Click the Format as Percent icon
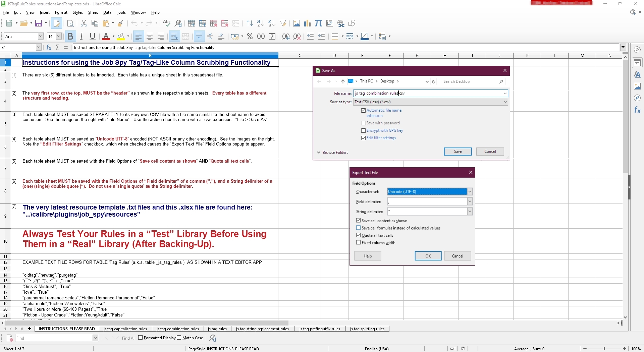 (250, 37)
